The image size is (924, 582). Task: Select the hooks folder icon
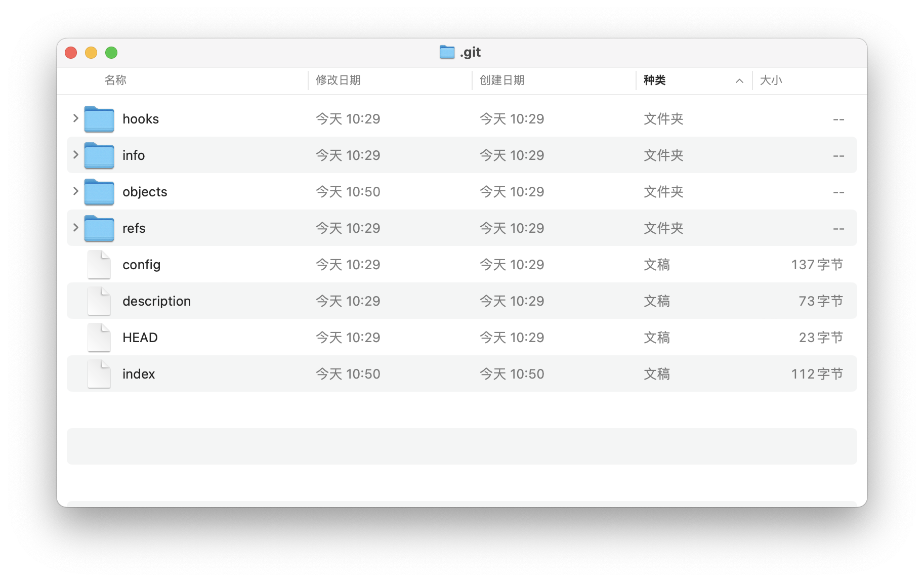click(x=99, y=119)
